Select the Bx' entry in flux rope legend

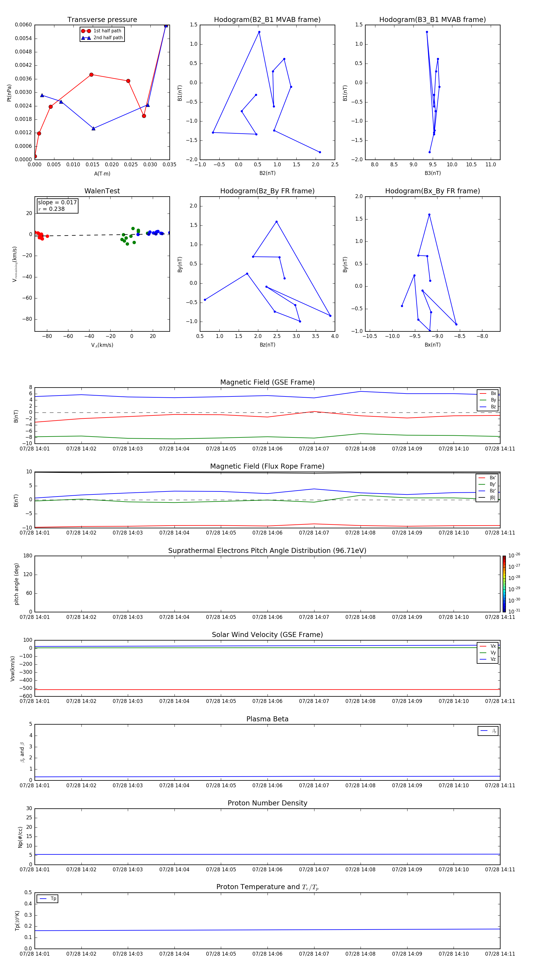[487, 478]
